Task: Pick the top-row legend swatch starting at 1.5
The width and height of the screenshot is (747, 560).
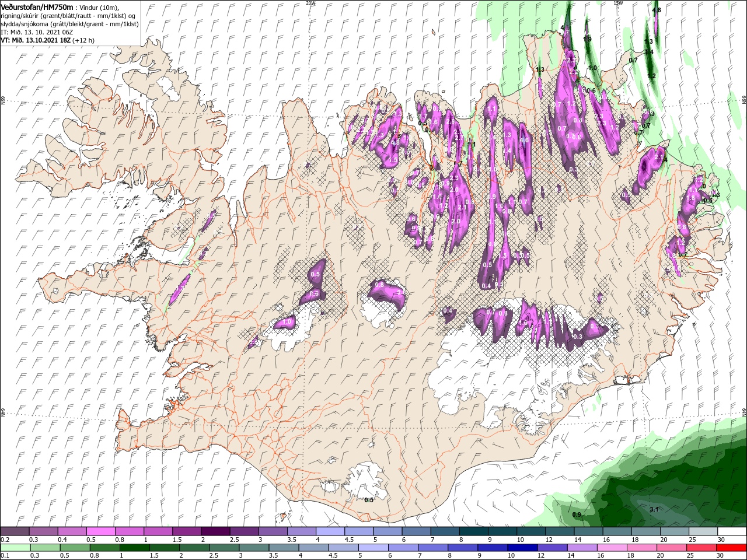Action: coord(186,531)
